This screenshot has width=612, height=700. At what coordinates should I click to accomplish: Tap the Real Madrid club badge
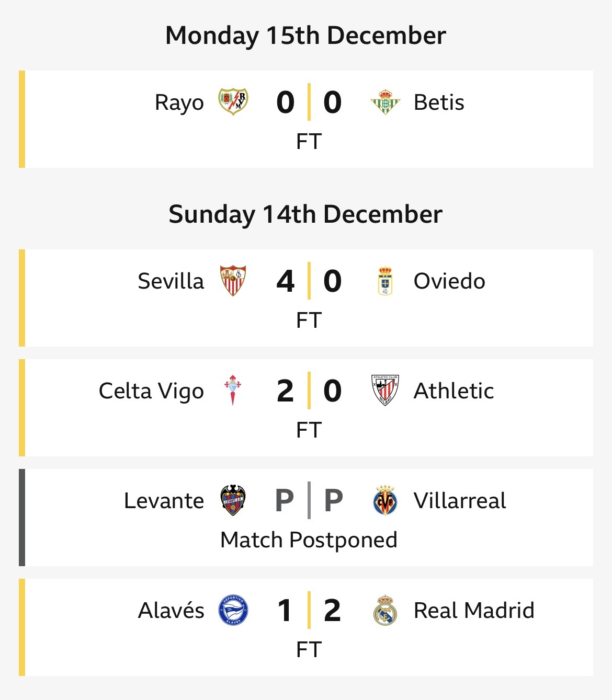(x=385, y=610)
